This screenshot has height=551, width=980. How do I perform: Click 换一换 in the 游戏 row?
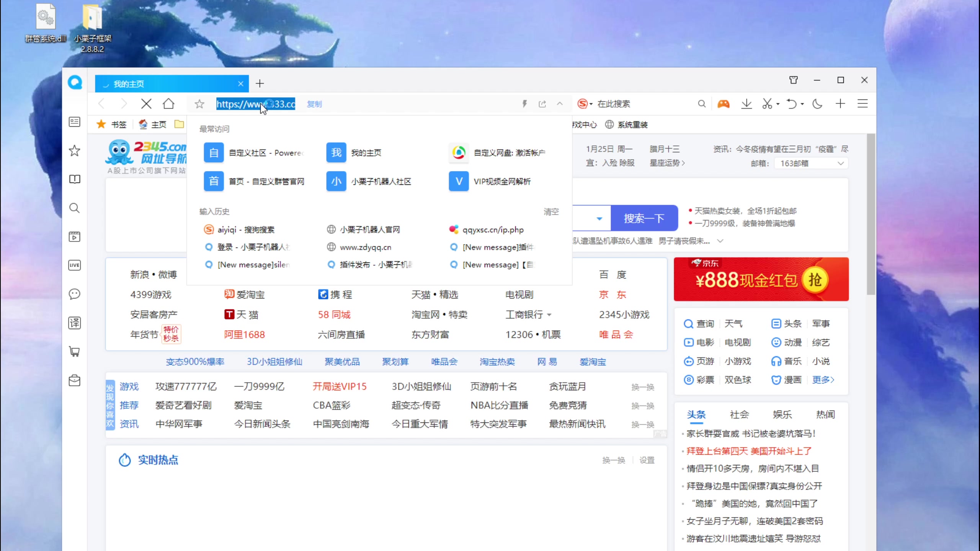tap(643, 387)
